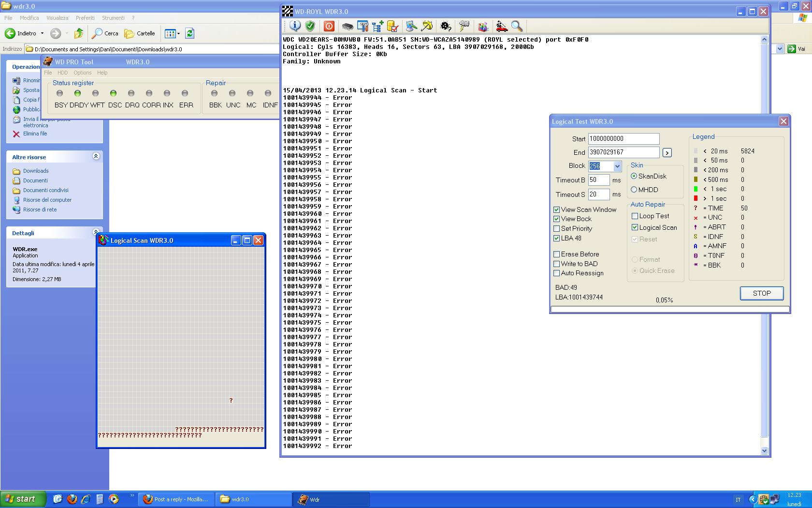812x508 pixels.
Task: Click the memory chip toolbar icon
Action: pyautogui.click(x=347, y=26)
